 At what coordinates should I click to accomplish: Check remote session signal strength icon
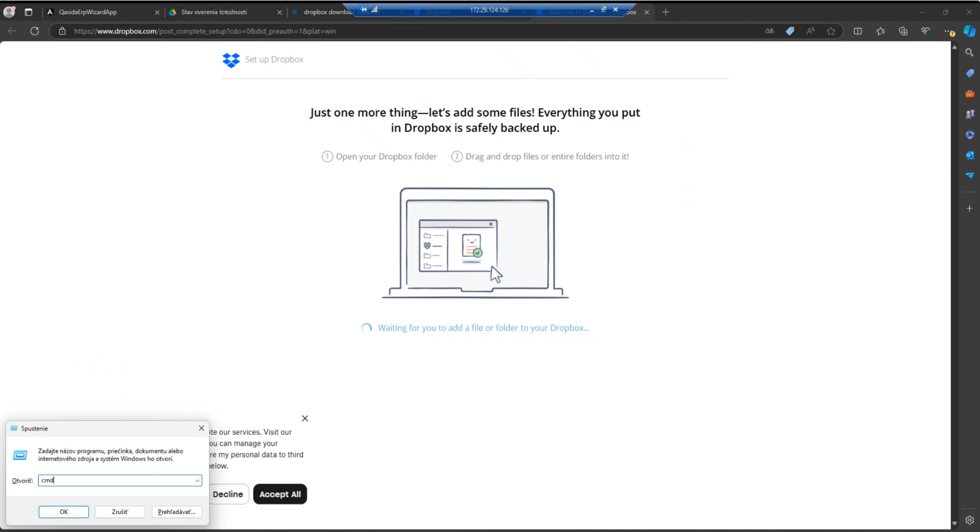[x=375, y=10]
